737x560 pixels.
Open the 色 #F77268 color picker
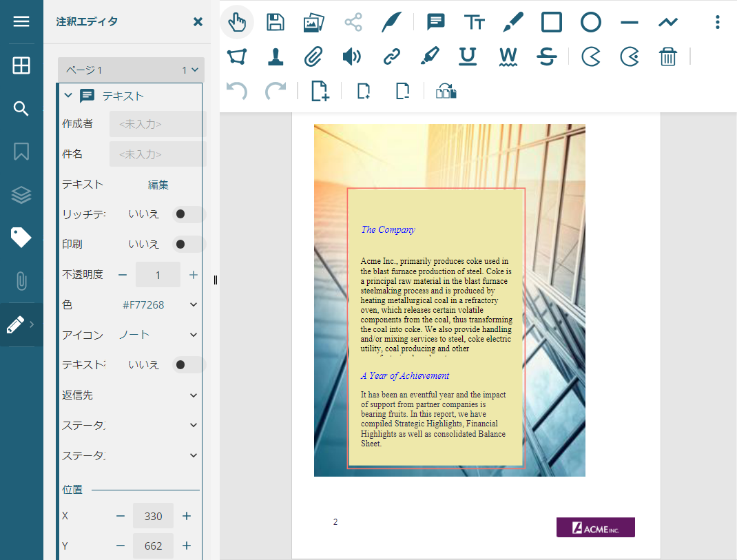158,304
